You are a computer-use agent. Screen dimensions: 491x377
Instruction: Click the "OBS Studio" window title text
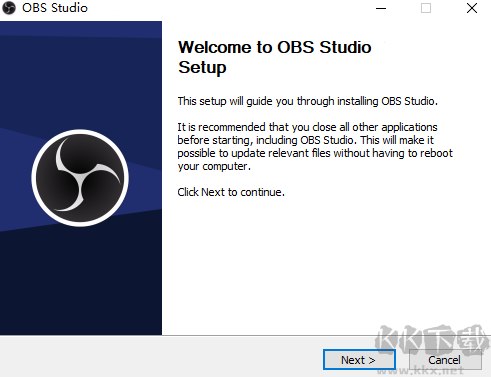click(x=55, y=8)
